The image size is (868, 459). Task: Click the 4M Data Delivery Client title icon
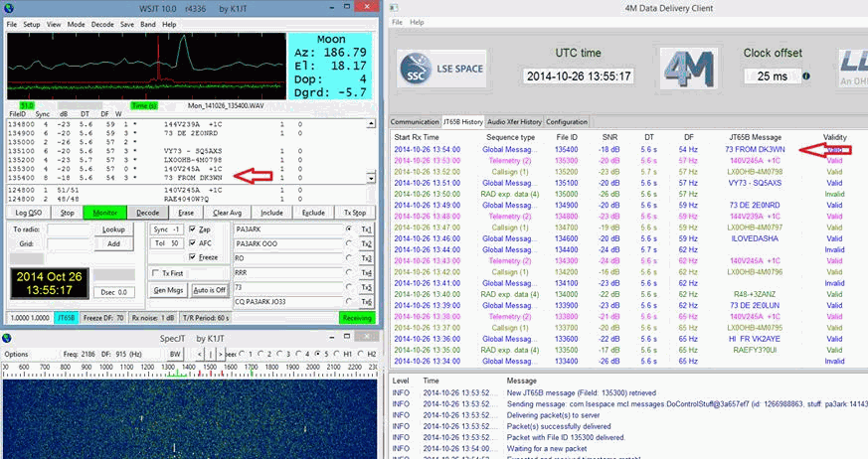(394, 8)
